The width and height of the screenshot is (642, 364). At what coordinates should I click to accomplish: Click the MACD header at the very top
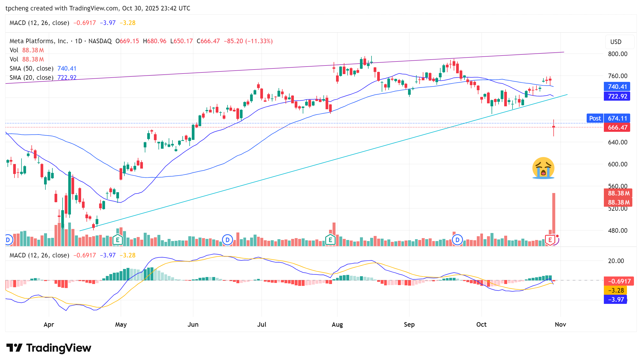tap(39, 23)
